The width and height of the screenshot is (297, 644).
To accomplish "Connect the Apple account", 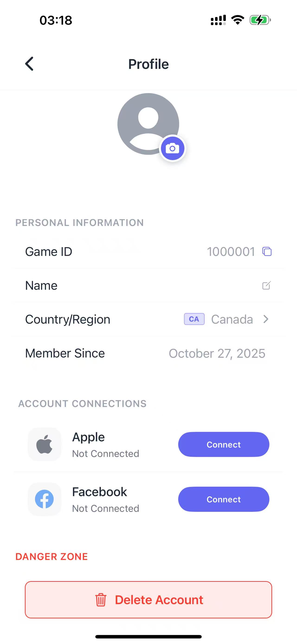I will 223,445.
